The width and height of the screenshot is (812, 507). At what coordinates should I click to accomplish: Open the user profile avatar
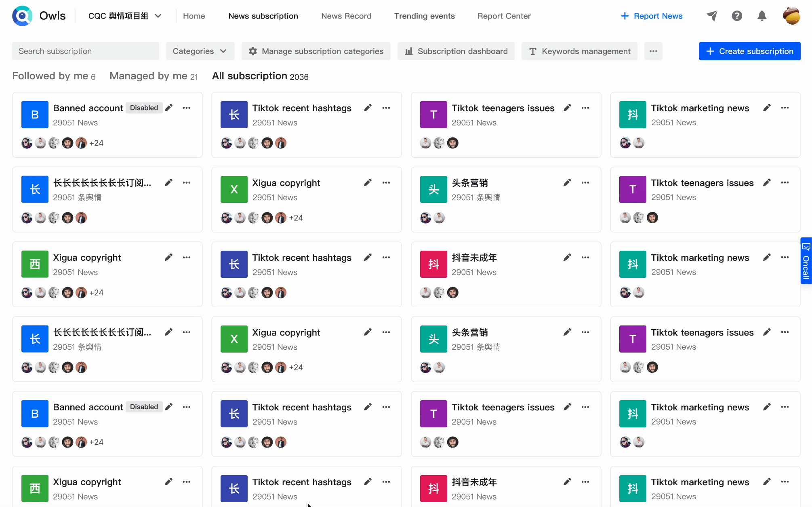point(791,16)
